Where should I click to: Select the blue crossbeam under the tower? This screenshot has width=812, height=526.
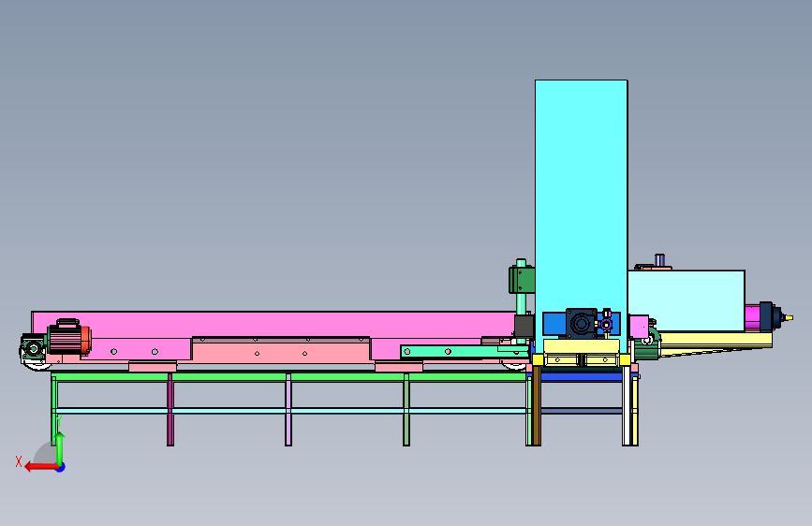(582, 377)
